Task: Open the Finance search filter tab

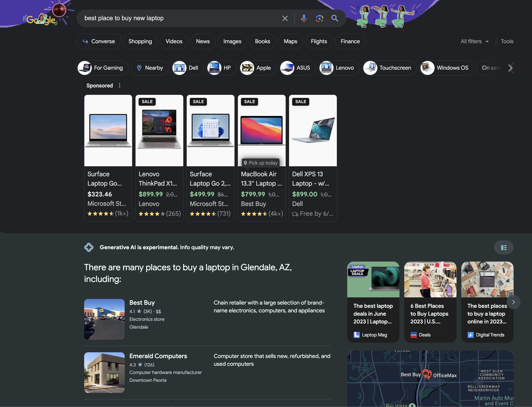Action: (x=350, y=41)
